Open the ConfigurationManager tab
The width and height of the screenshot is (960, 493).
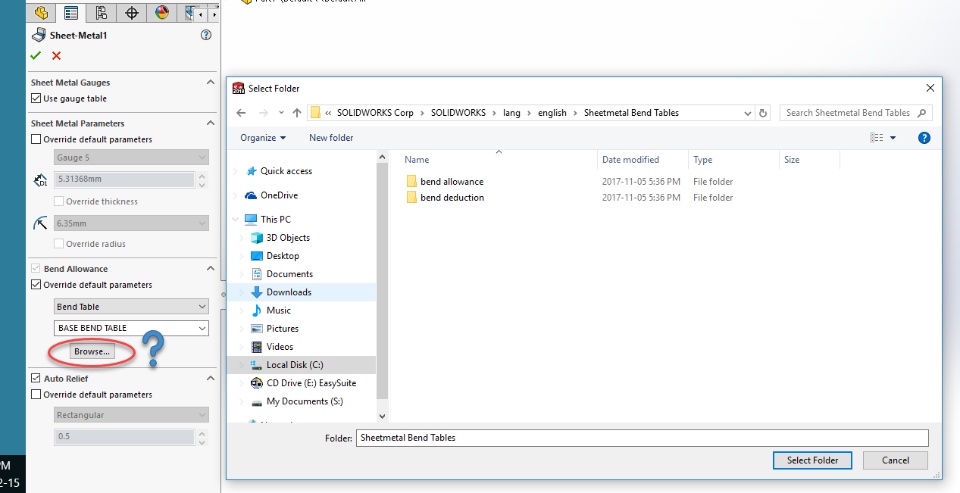pyautogui.click(x=102, y=12)
